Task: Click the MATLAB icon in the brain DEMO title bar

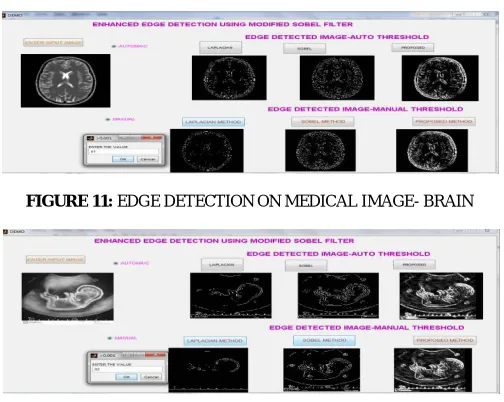Action: [x=4, y=15]
